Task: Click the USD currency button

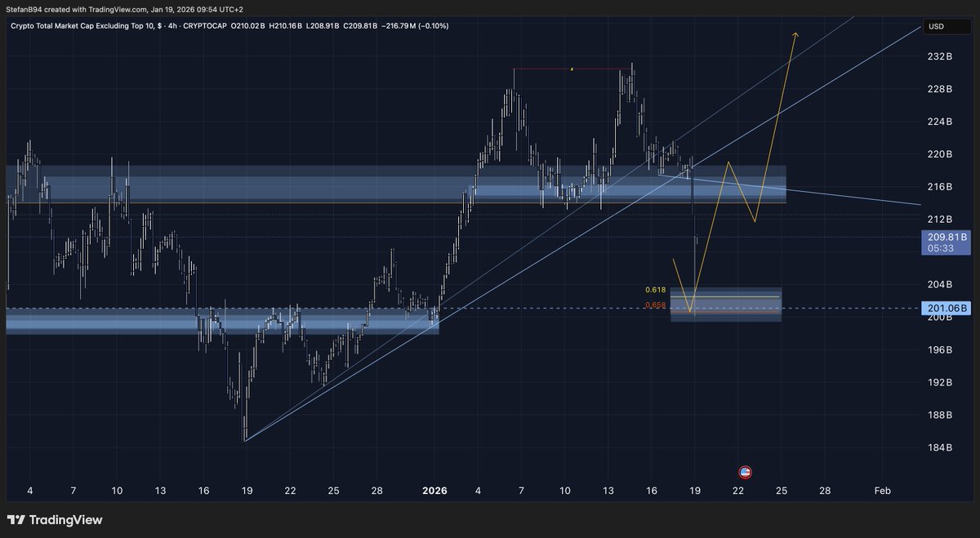Action: pos(947,25)
